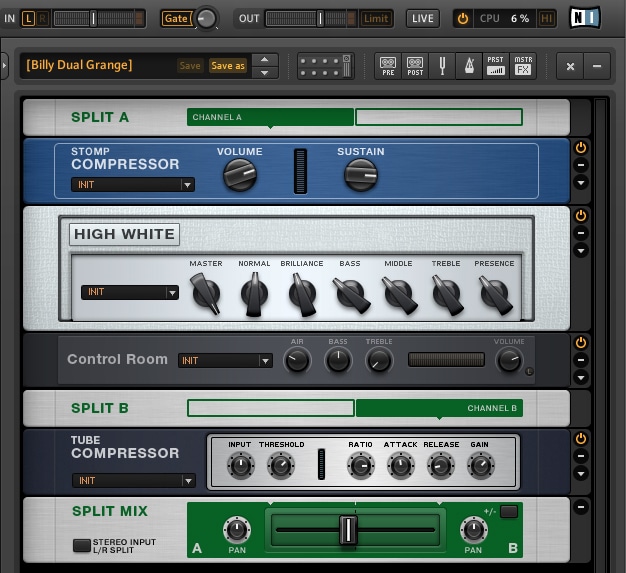Click the Tube Compressor Threshold knob
Screen dimensions: 626x573
281,466
